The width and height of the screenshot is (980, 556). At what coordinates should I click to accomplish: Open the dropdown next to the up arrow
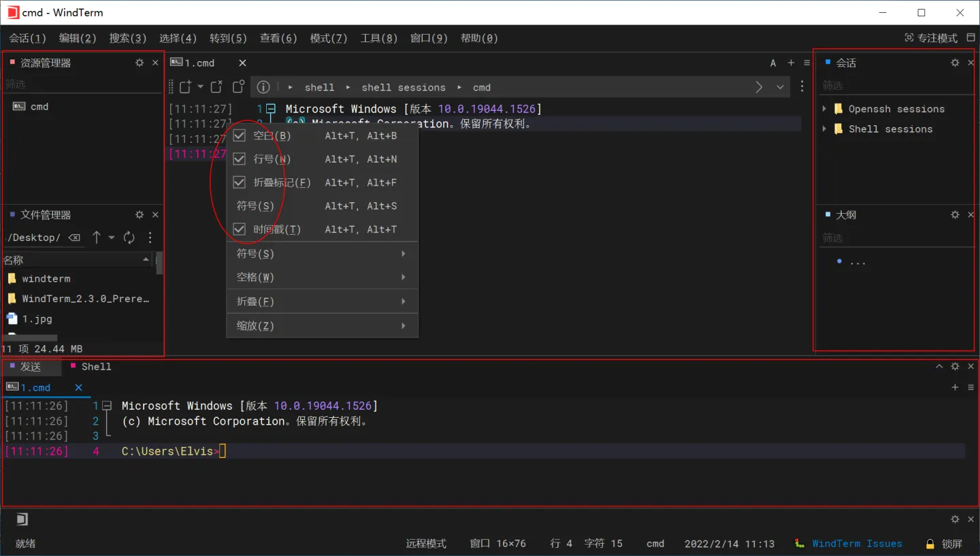[x=112, y=238]
